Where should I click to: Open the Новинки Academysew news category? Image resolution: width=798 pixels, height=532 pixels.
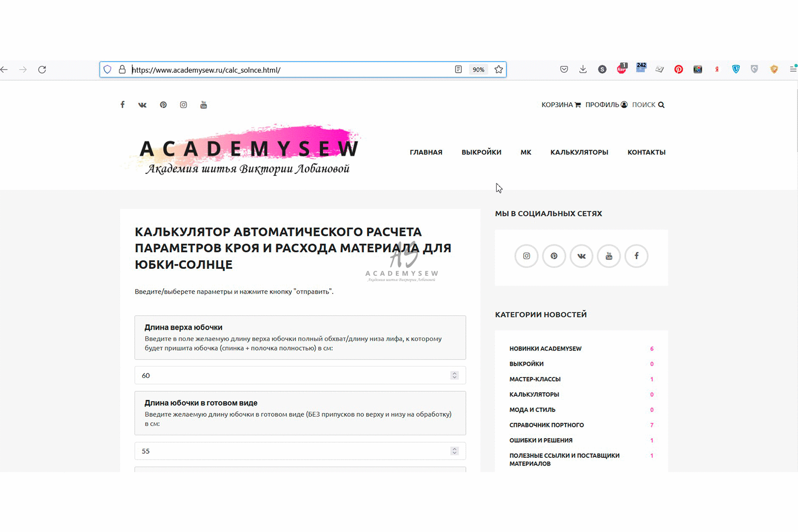545,349
